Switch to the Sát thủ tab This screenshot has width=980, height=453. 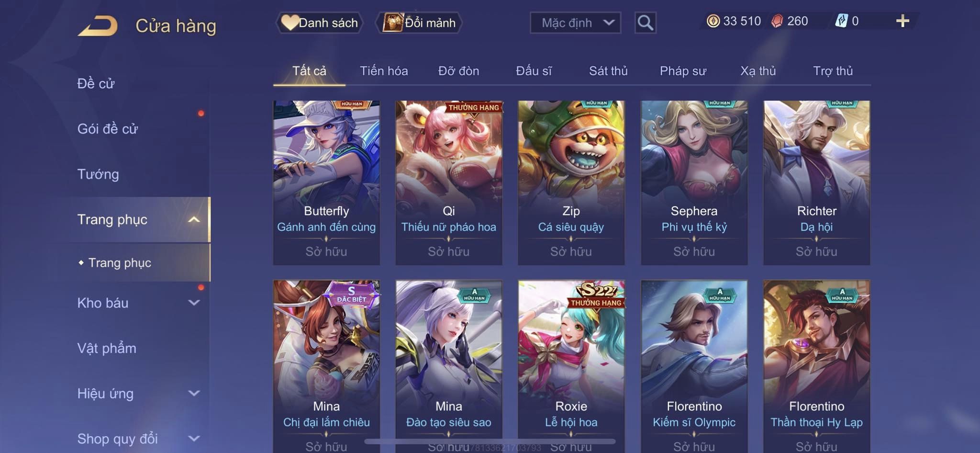click(608, 71)
